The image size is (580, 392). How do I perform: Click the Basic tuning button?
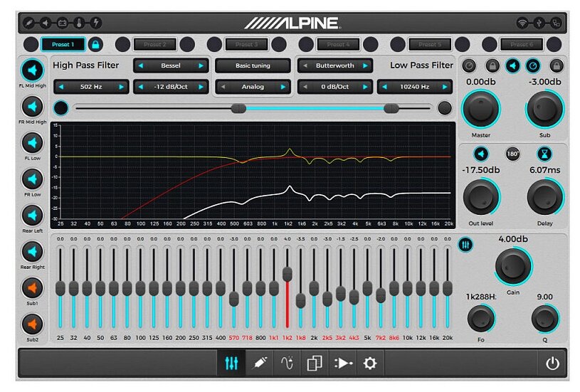click(x=253, y=66)
